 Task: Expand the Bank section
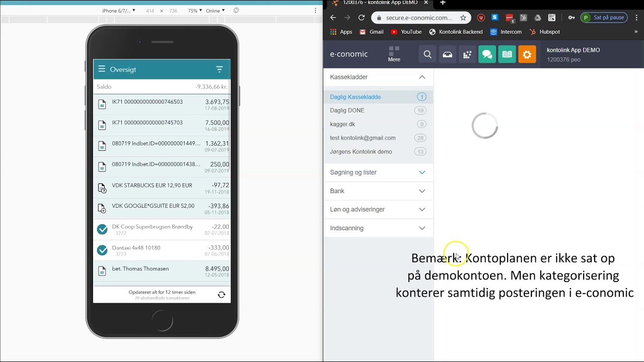point(422,191)
